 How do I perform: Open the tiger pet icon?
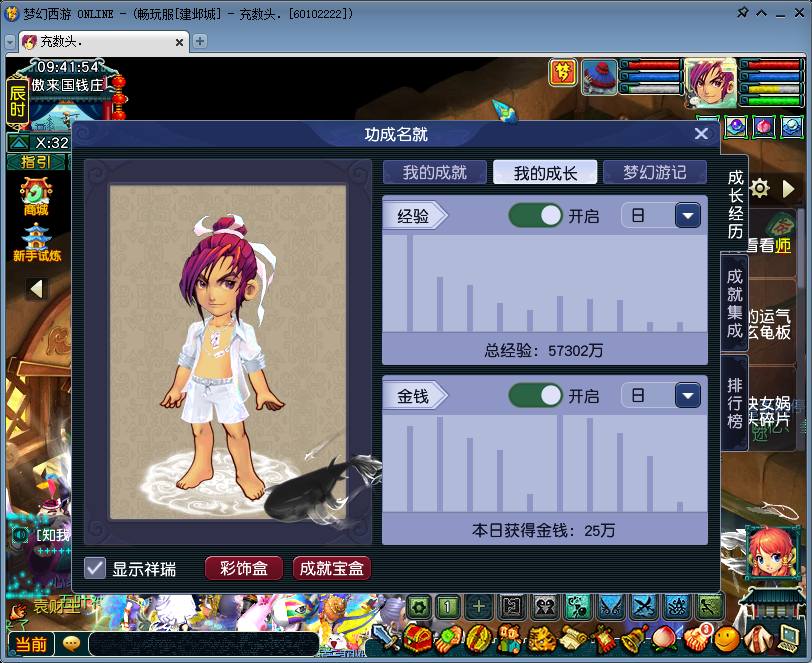541,640
